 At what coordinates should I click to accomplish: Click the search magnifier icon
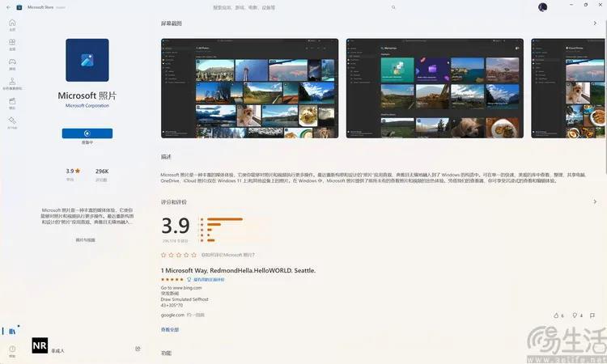393,7
